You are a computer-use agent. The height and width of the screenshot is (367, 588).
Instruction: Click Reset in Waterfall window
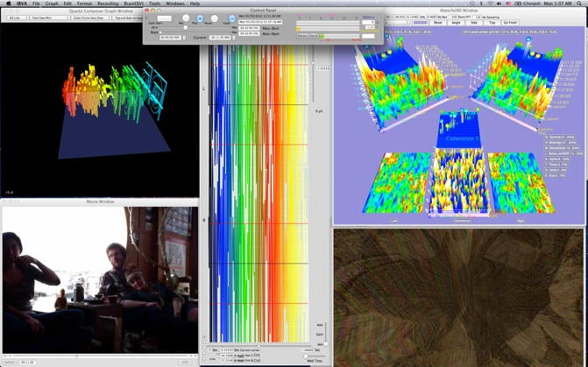[x=437, y=23]
